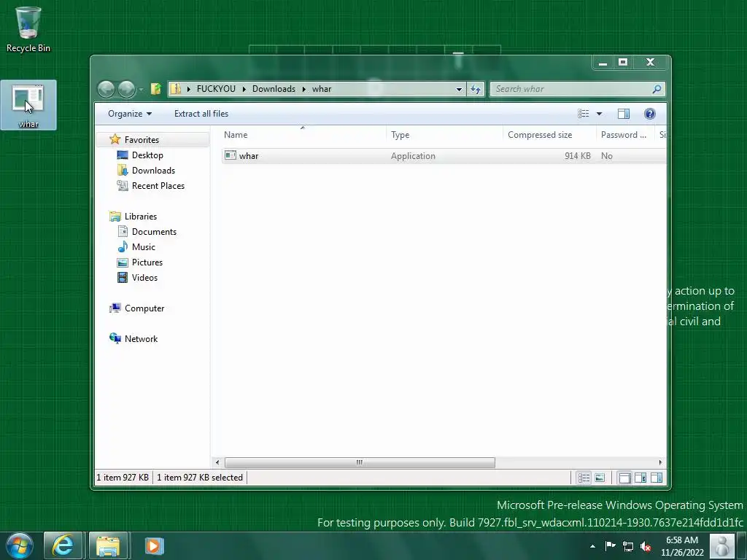Image resolution: width=747 pixels, height=560 pixels.
Task: Toggle the preview pane button in toolbar
Action: (x=624, y=113)
